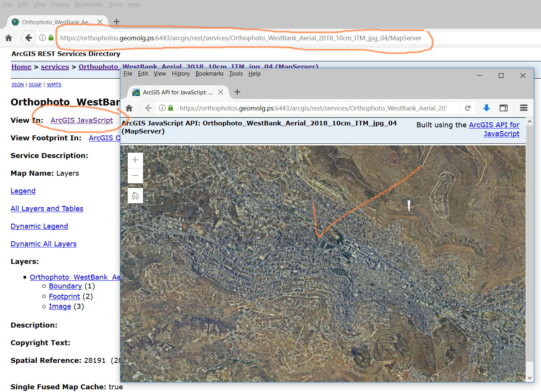Screen dimensions: 541x392
Task: Open the Boundary layer link
Action: pyautogui.click(x=66, y=286)
